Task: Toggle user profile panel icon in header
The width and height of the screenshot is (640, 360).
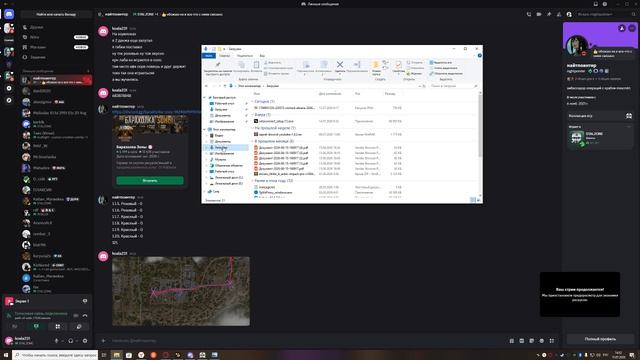Action: click(569, 14)
